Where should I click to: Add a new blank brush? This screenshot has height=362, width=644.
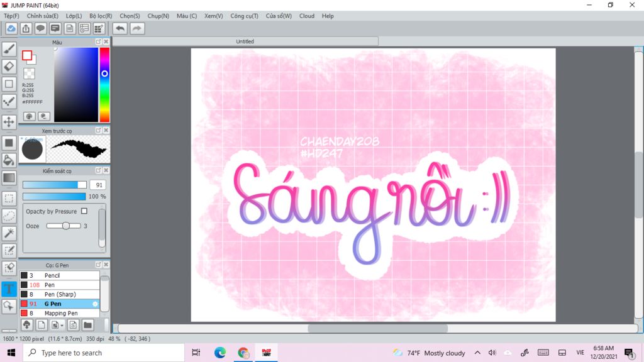point(42,325)
